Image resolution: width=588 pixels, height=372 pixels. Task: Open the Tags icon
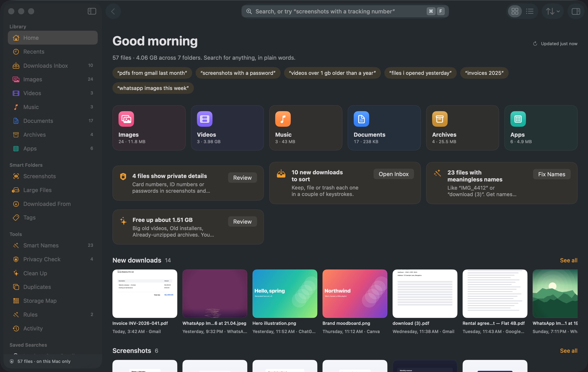(x=16, y=218)
